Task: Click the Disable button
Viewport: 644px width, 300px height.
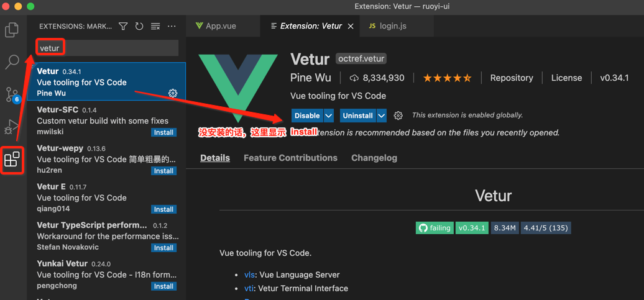Action: [307, 116]
